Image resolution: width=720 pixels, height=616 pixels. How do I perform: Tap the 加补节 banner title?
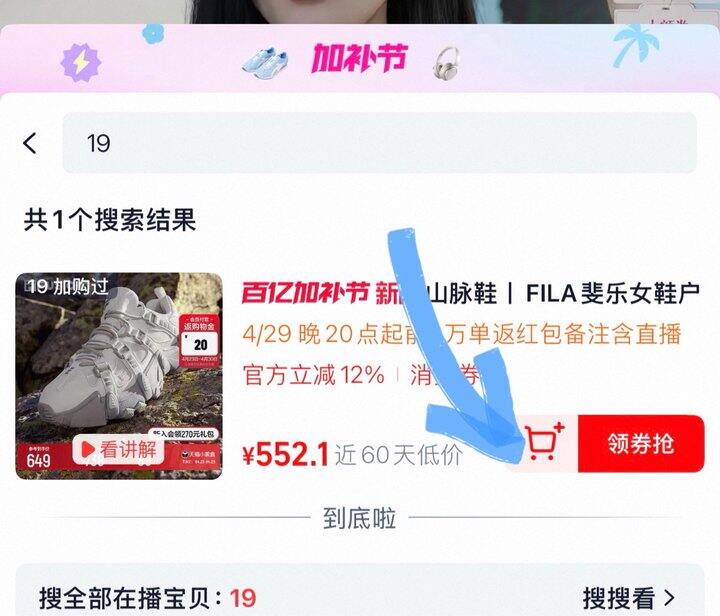click(360, 58)
